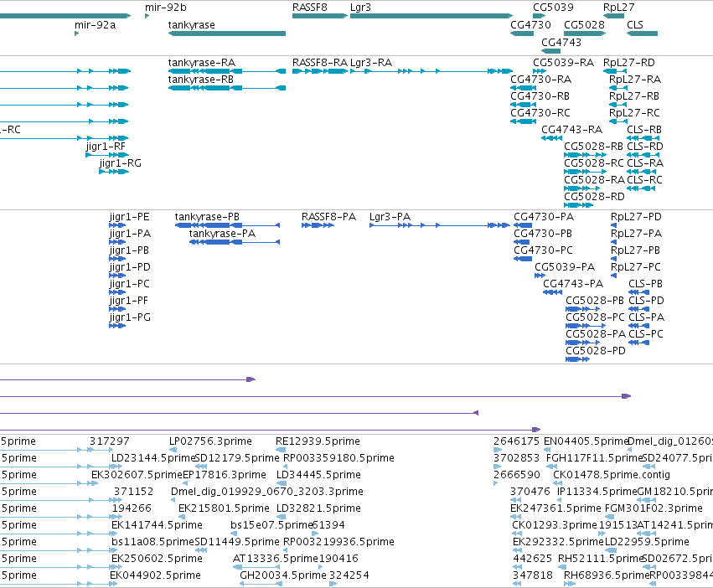Select the CG5039-PA protein
Viewport: 713px width, 588px height.
540,276
